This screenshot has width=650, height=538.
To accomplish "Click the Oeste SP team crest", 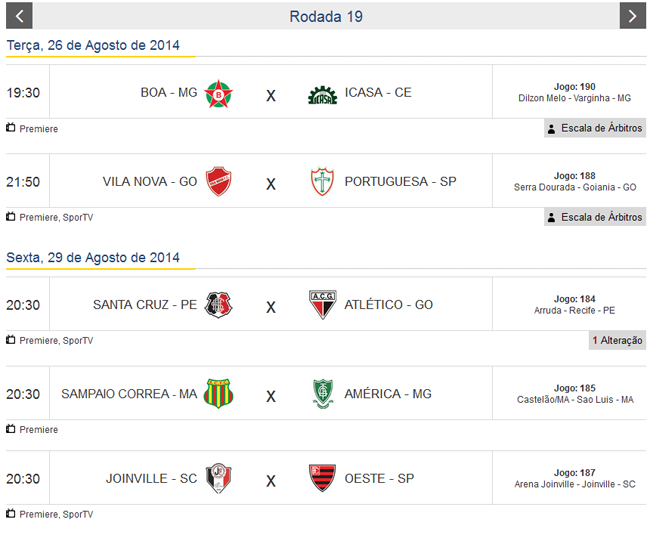I will coord(322,478).
